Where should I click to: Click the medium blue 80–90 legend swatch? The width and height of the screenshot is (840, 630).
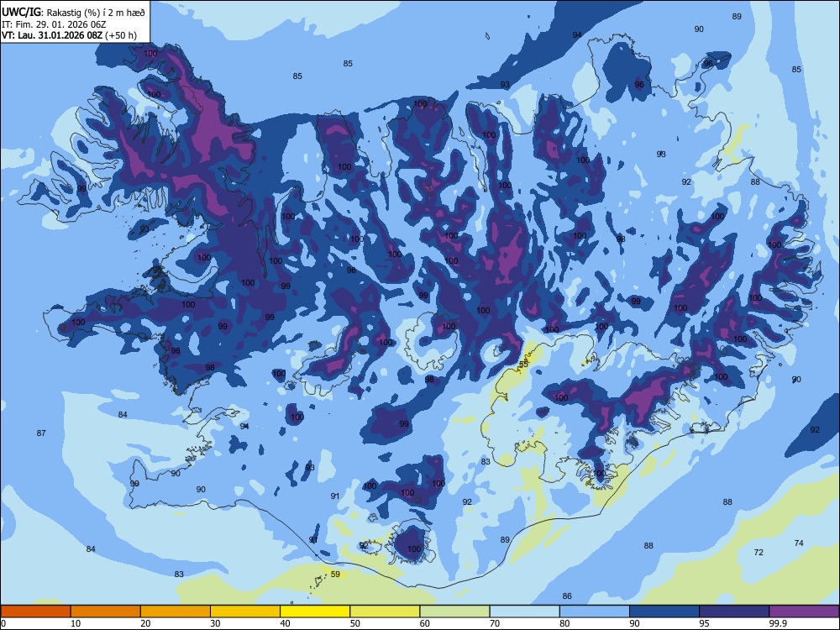pyautogui.click(x=595, y=612)
